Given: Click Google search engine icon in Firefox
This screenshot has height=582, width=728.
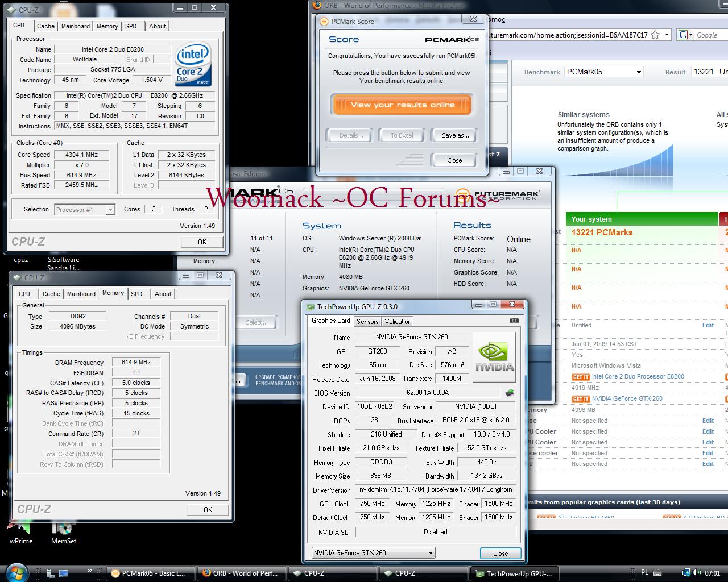Looking at the screenshot, I should click(x=684, y=35).
